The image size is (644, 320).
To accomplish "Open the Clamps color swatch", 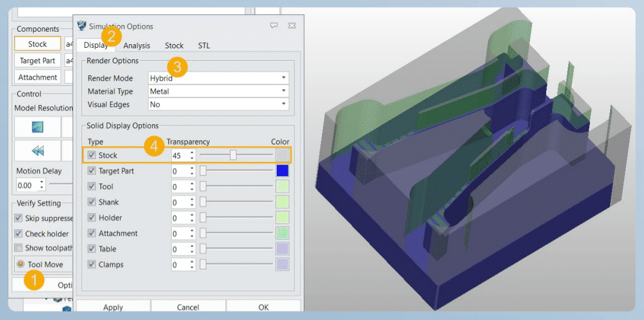I will click(x=282, y=264).
